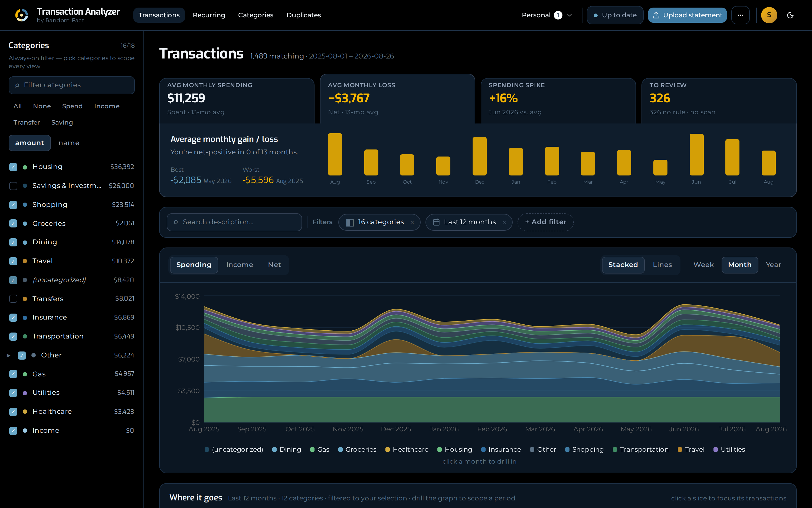
Task: Uncheck the Housing category checkbox
Action: tap(13, 167)
